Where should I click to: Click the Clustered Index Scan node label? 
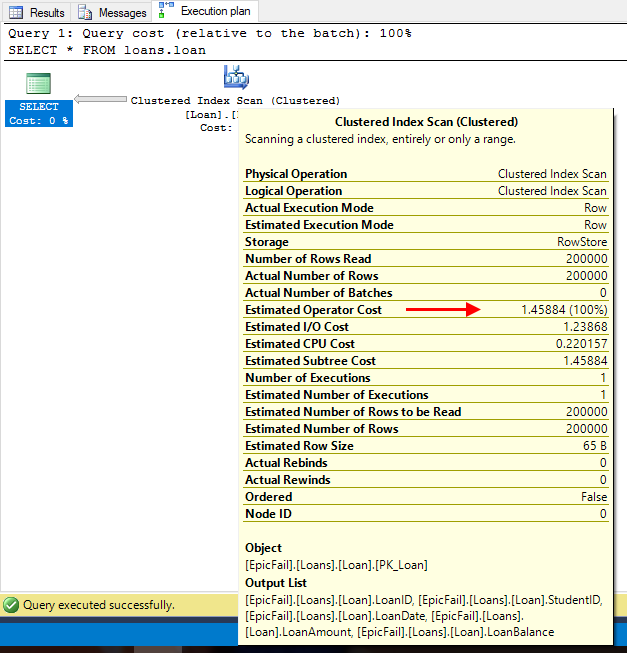click(235, 101)
